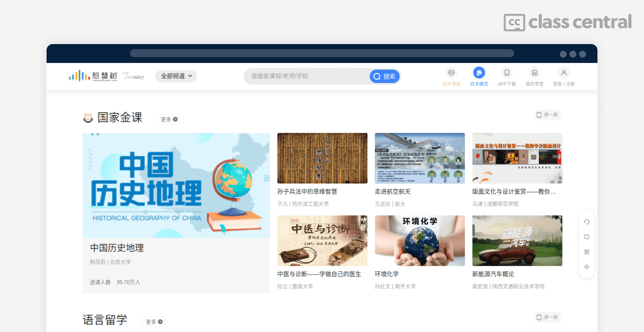Expand the 全部频道 channel dropdown
Image resolution: width=644 pixels, height=332 pixels.
(x=176, y=76)
